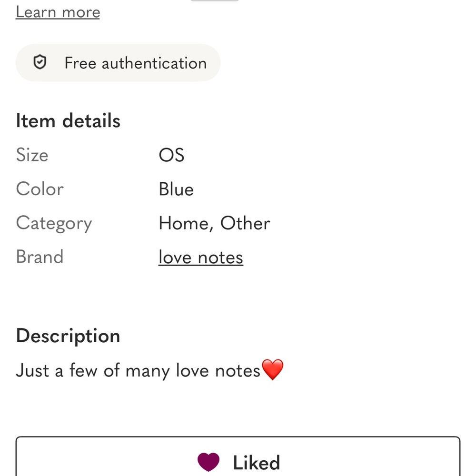Click the Color row label
The width and height of the screenshot is (476, 476).
pyautogui.click(x=40, y=189)
